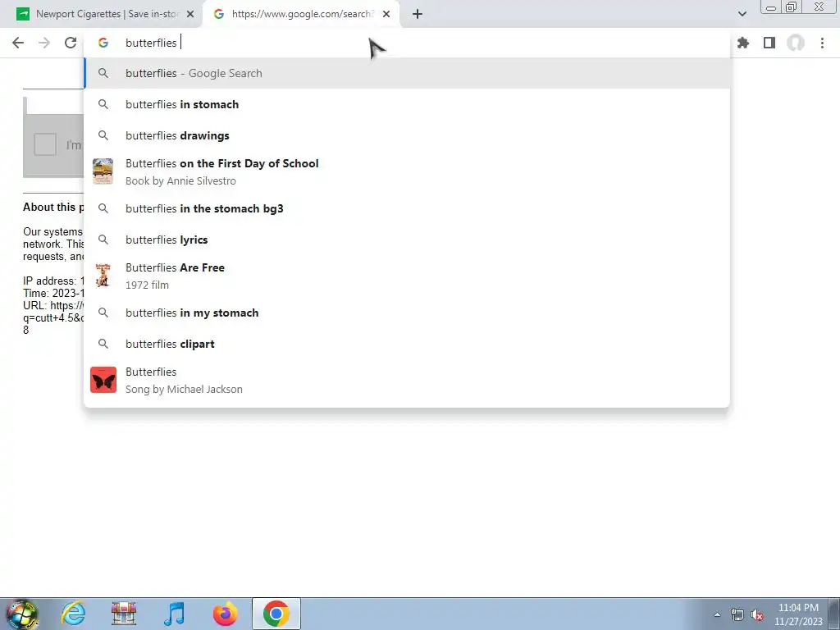Close the google.com/search tab

pyautogui.click(x=386, y=15)
